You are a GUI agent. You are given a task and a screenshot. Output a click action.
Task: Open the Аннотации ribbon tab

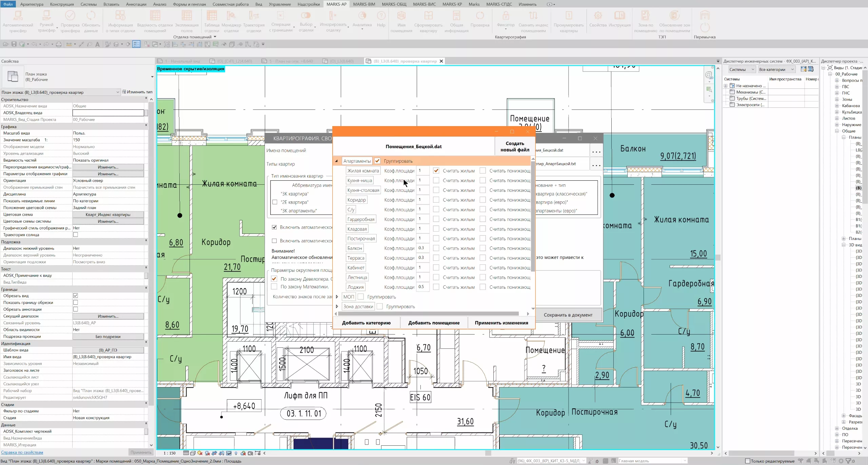pos(136,4)
